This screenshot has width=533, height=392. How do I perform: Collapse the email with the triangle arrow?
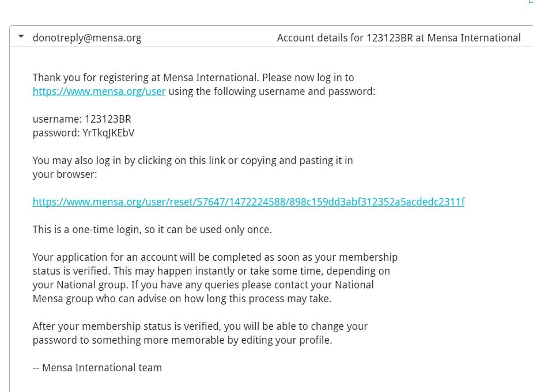21,37
